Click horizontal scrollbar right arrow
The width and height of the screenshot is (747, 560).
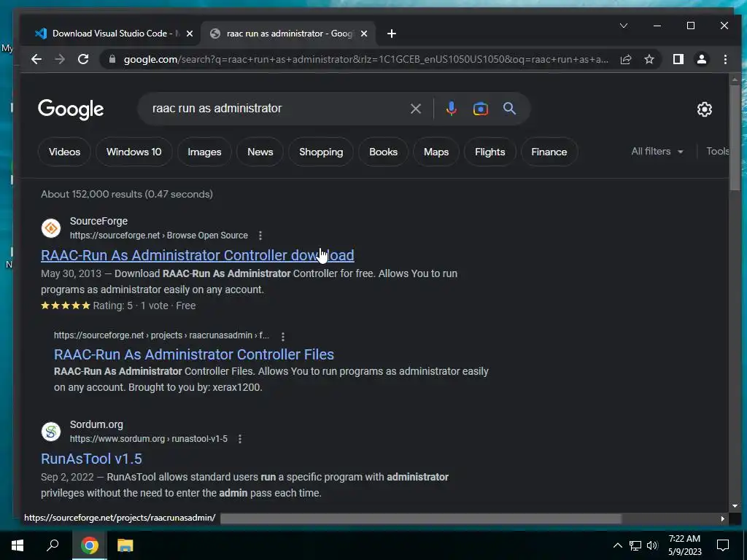722,518
